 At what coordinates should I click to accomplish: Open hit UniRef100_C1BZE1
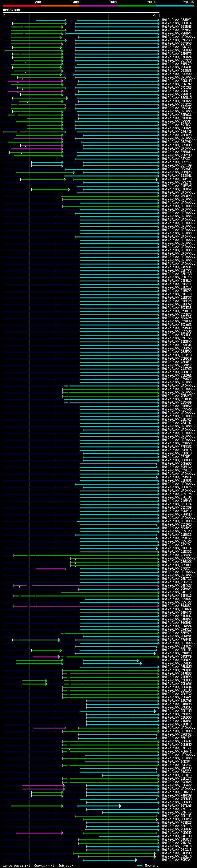[177, 284]
